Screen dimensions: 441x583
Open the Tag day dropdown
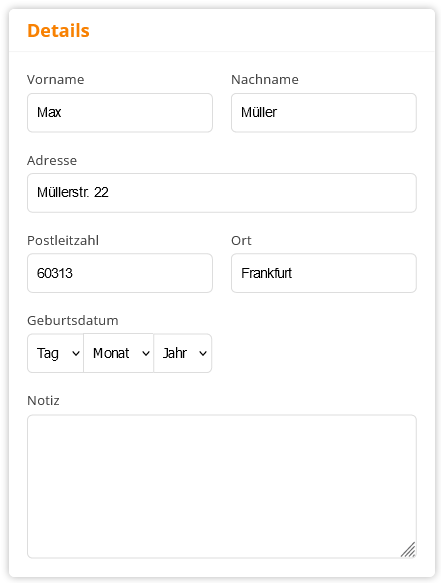[55, 353]
